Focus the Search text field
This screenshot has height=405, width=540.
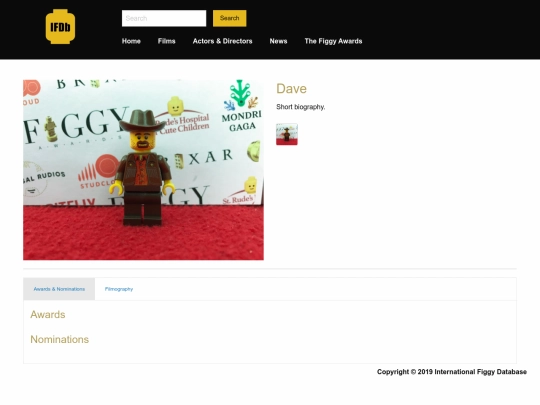(164, 18)
